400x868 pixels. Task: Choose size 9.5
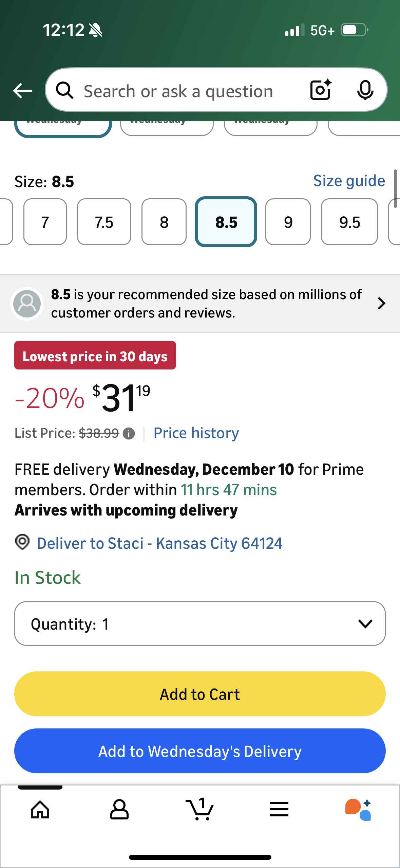coord(349,222)
